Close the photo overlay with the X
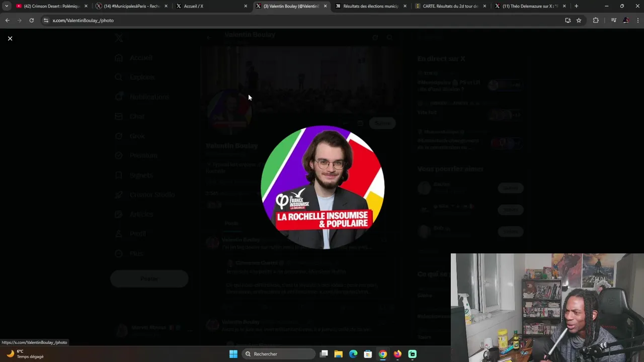Image resolution: width=644 pixels, height=362 pixels. (x=10, y=38)
